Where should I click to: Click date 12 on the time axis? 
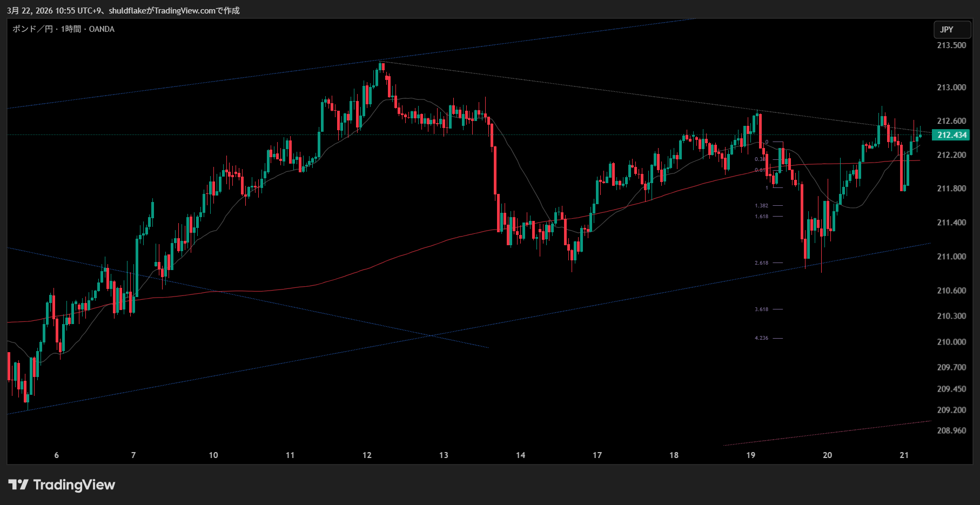[x=367, y=455]
